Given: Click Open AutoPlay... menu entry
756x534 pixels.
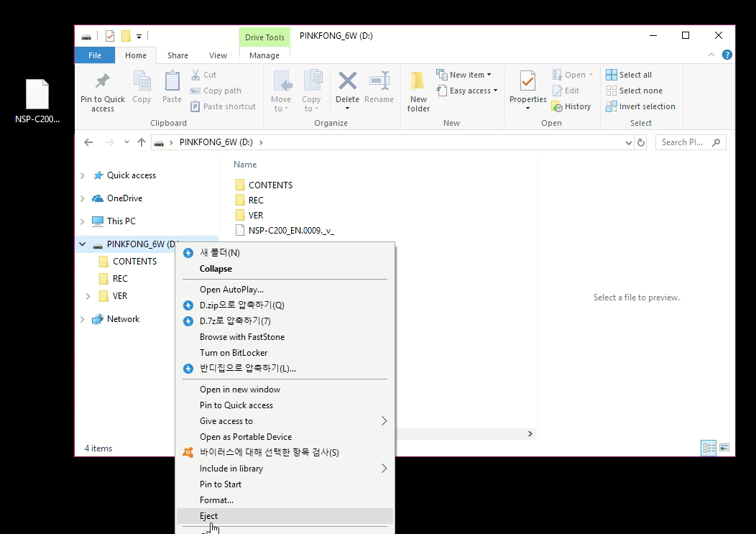Looking at the screenshot, I should click(285, 290).
